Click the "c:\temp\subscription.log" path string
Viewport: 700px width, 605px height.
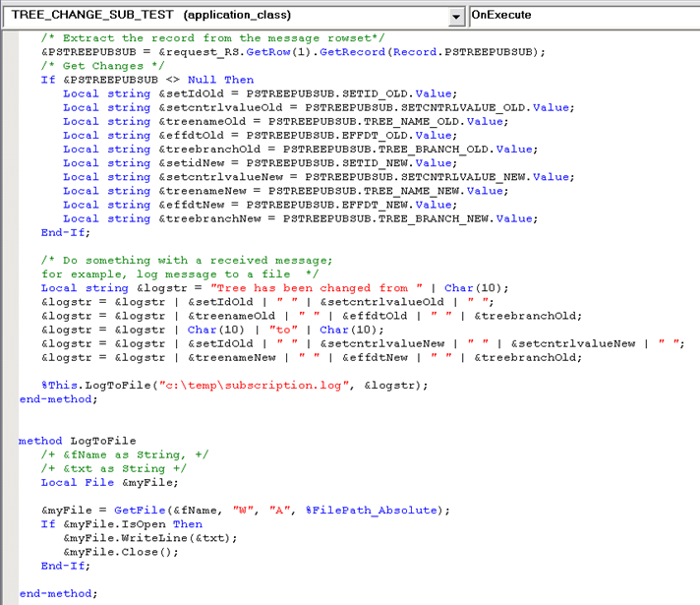[x=254, y=385]
